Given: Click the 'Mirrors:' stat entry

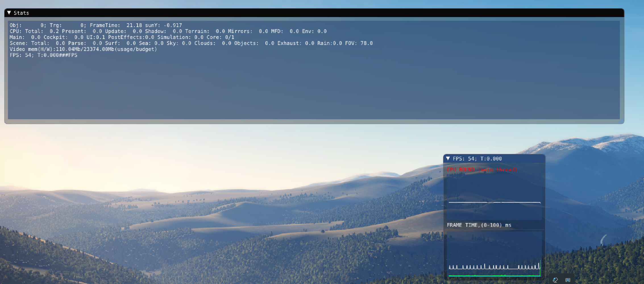Looking at the screenshot, I should click(249, 31).
